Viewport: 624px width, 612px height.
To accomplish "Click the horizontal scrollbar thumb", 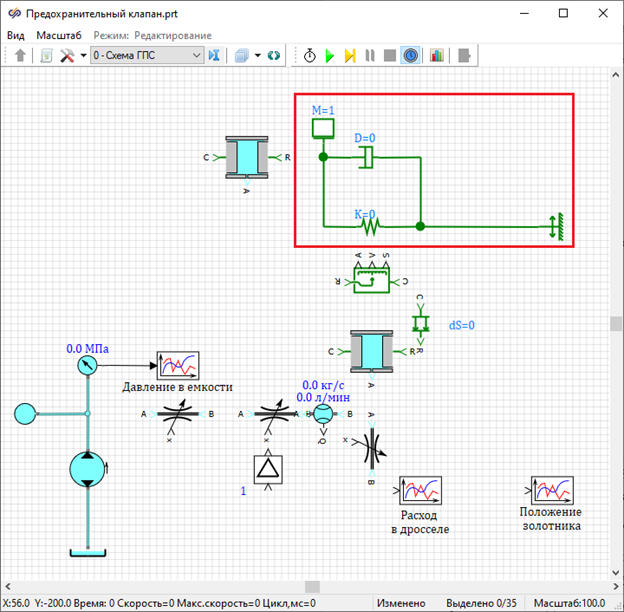I will tap(313, 587).
